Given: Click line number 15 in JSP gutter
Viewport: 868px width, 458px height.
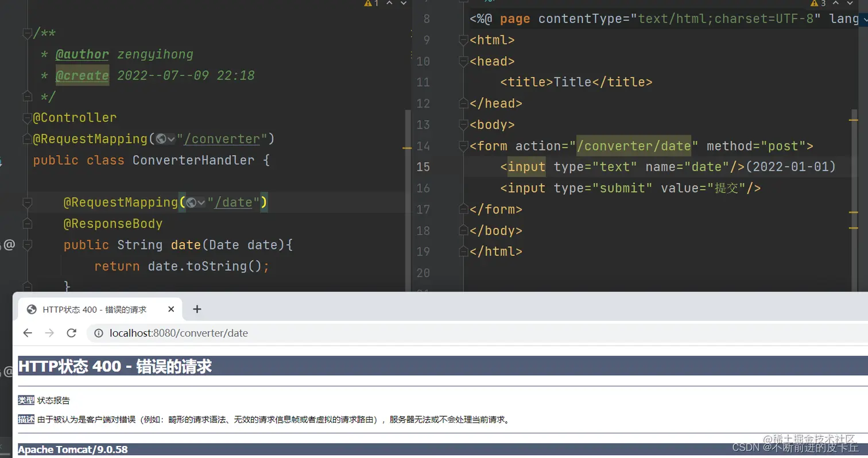Looking at the screenshot, I should pyautogui.click(x=423, y=167).
